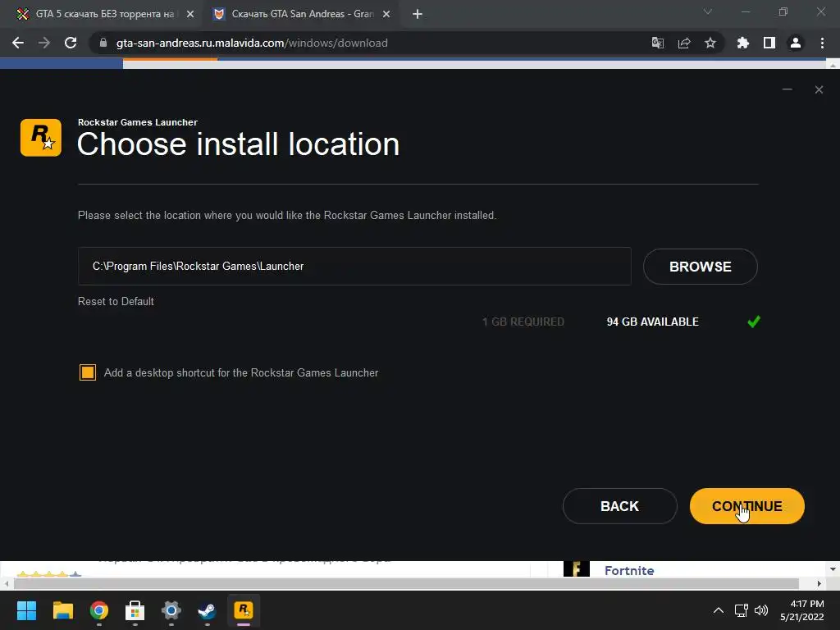
Task: Click the Rockstar Games logo in installer
Action: [41, 138]
